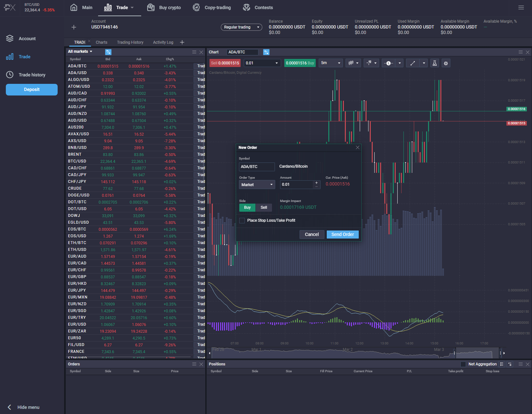Image resolution: width=532 pixels, height=414 pixels.
Task: Switch to Trading History tab
Action: pyautogui.click(x=130, y=42)
